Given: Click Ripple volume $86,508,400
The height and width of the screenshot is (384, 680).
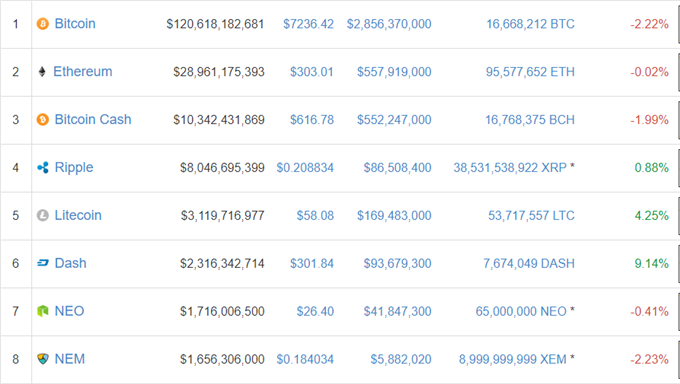Looking at the screenshot, I should [x=397, y=168].
